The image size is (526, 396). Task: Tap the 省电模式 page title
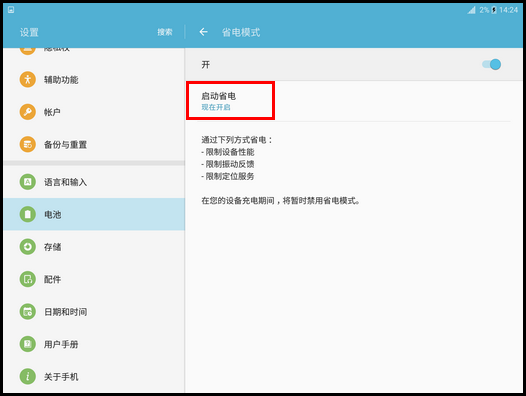click(241, 32)
